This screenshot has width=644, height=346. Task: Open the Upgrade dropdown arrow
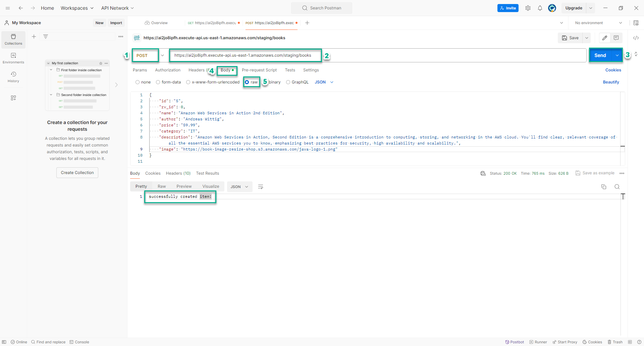pos(591,8)
